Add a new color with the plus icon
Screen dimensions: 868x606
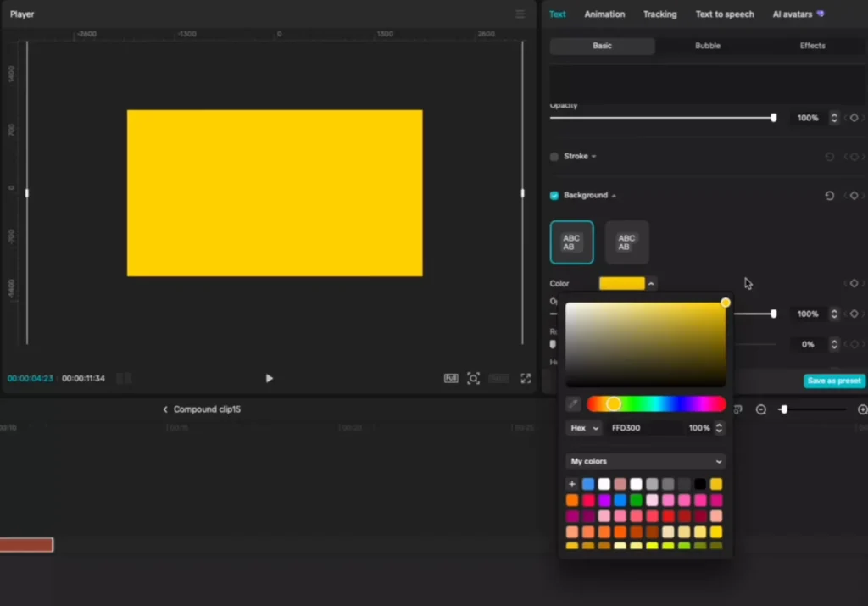[x=572, y=484]
